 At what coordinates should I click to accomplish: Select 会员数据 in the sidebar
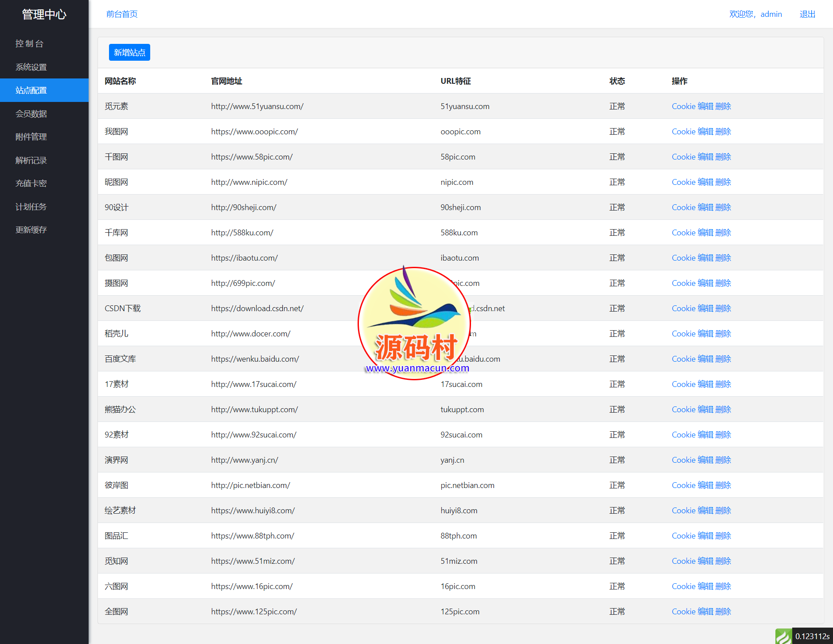(x=31, y=113)
